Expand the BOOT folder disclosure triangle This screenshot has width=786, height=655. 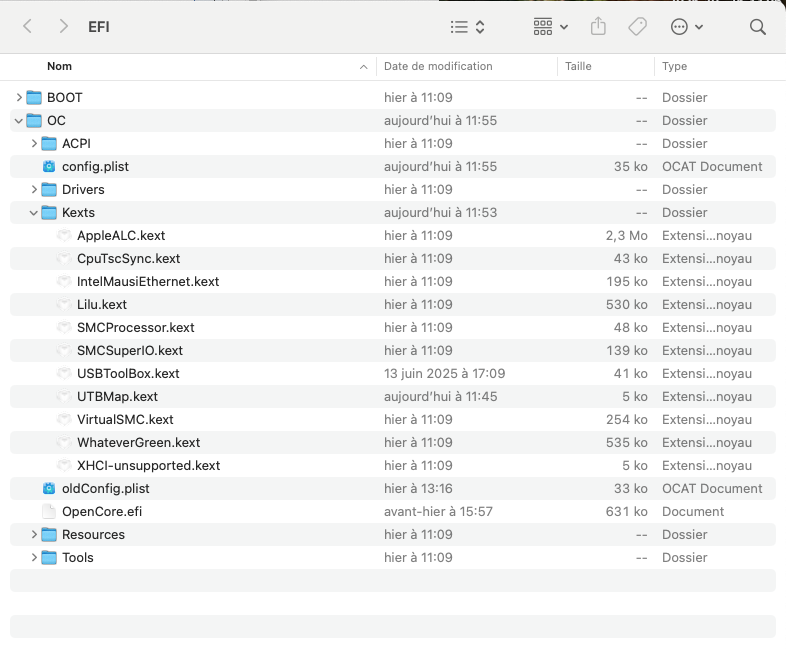19,98
